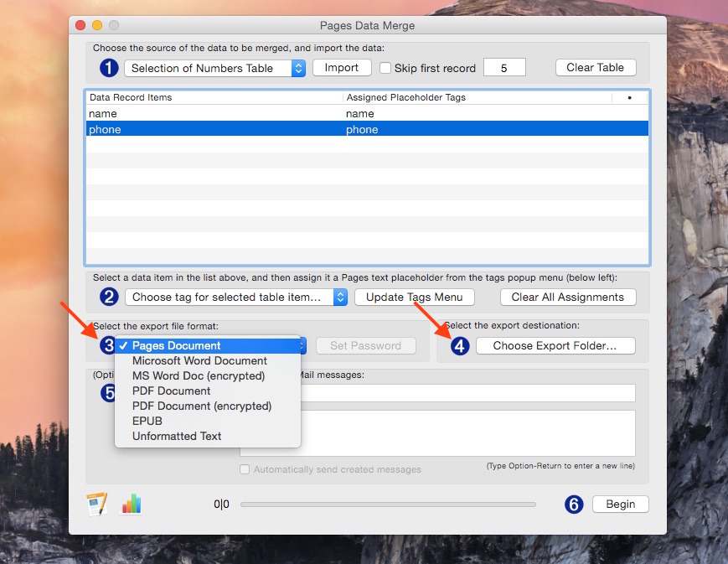Click Choose Export Folder button
Screen dimensions: 728x564
pos(555,345)
